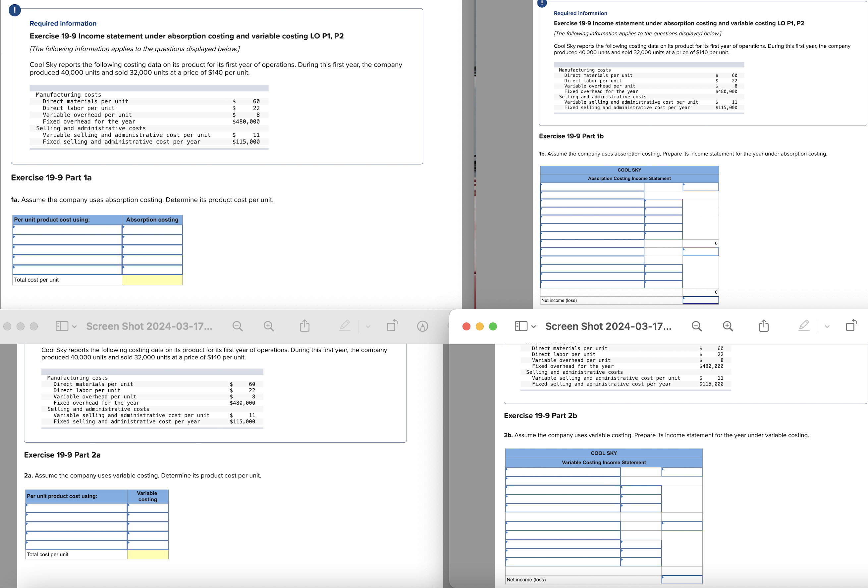Click the Markup pen in the Part 2b window
The image size is (868, 588).
[804, 326]
